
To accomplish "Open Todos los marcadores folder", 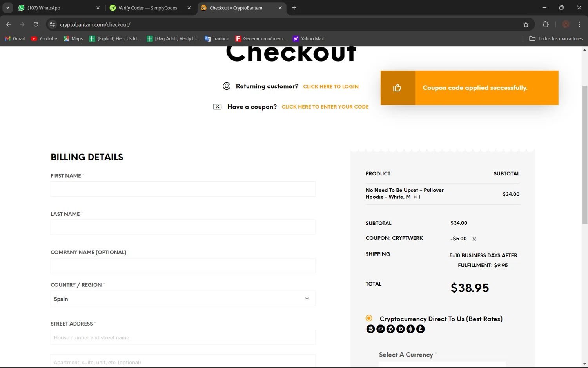I will click(x=556, y=38).
